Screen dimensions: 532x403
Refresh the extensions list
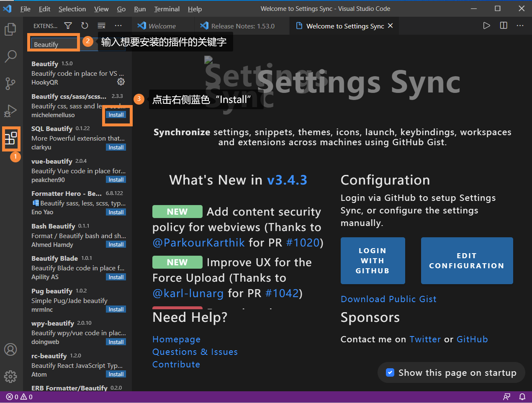[x=85, y=26]
